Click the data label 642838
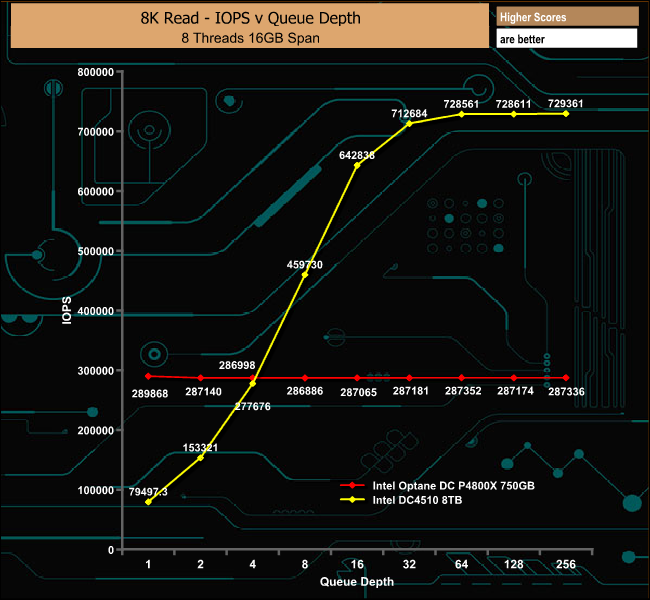Image resolution: width=650 pixels, height=600 pixels. [357, 155]
